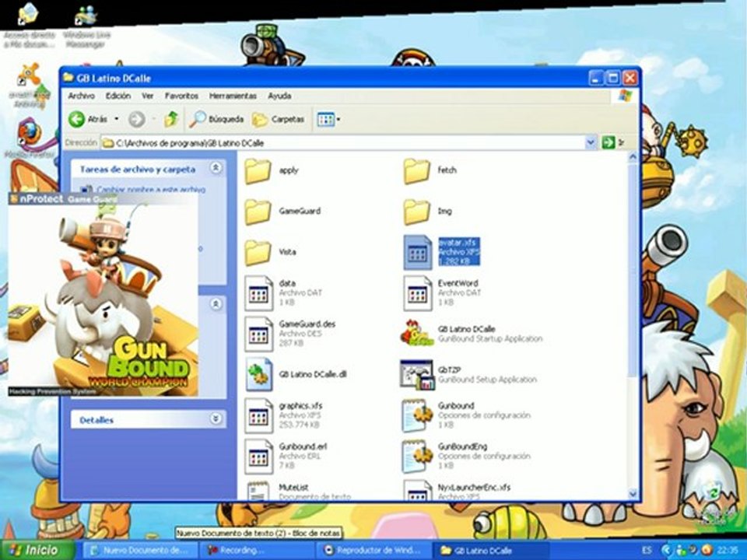The image size is (747, 560).
Task: Select the GbTZP setup application icon
Action: tap(417, 375)
